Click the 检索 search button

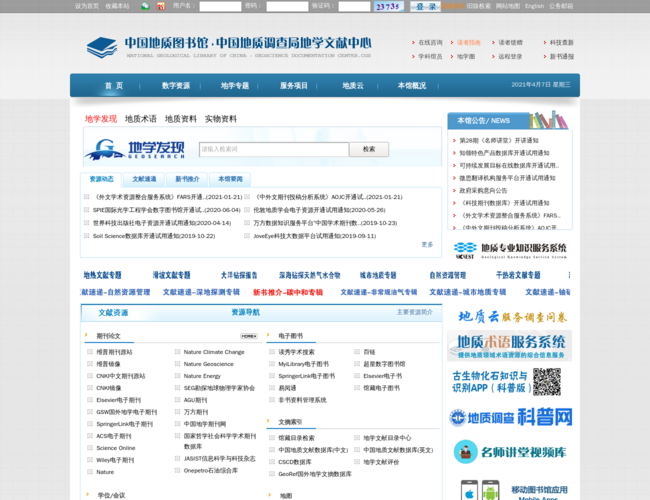[369, 149]
